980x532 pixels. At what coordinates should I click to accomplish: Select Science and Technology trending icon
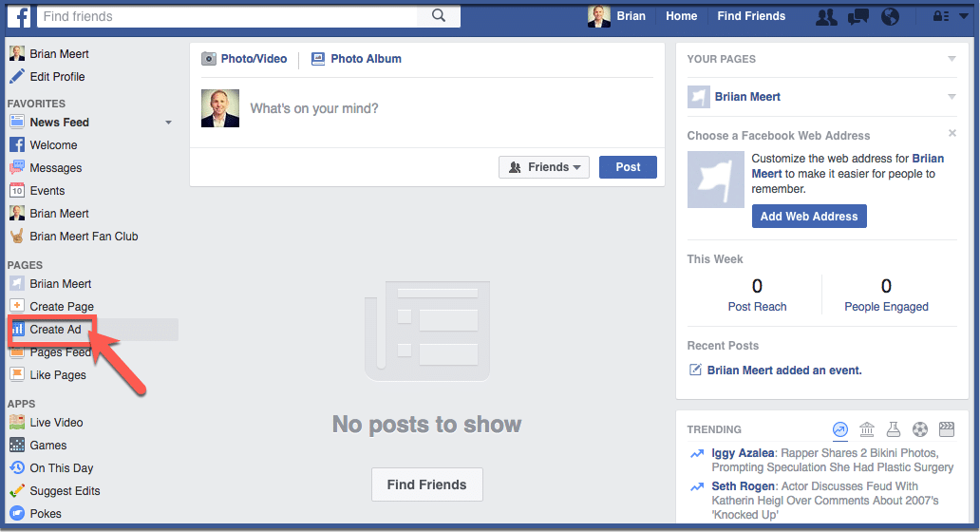(894, 429)
